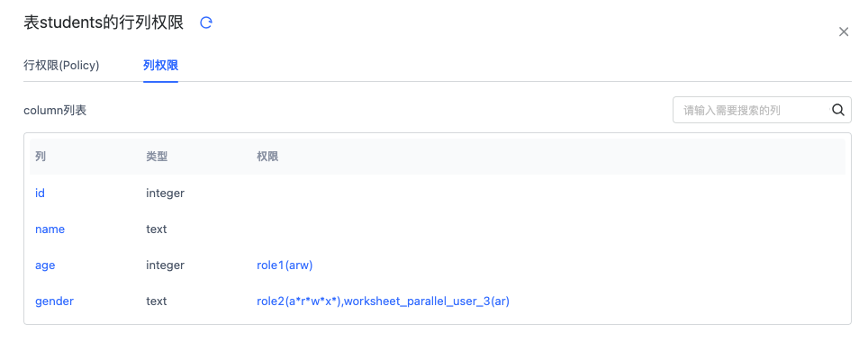Open the age column link
Viewport: 868px width, 342px height.
pyautogui.click(x=45, y=265)
